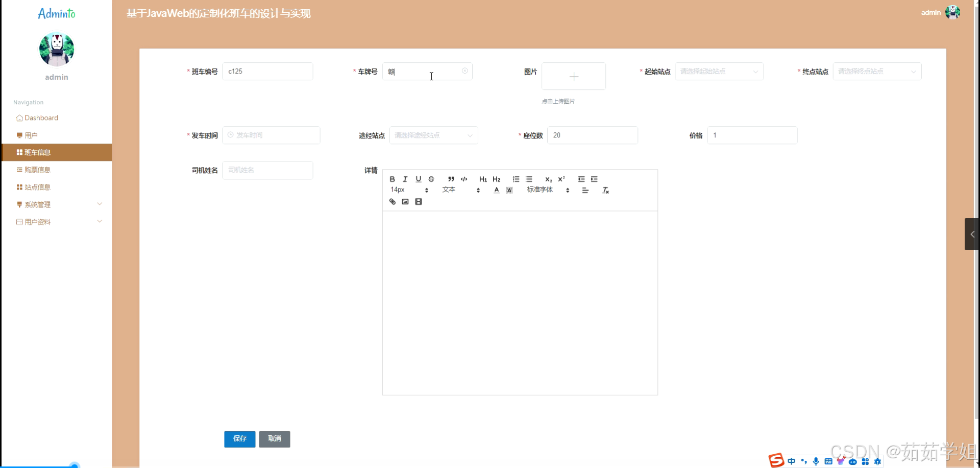Viewport: 980px width, 468px height.
Task: Apply italic formatting in the detail editor
Action: tap(405, 179)
